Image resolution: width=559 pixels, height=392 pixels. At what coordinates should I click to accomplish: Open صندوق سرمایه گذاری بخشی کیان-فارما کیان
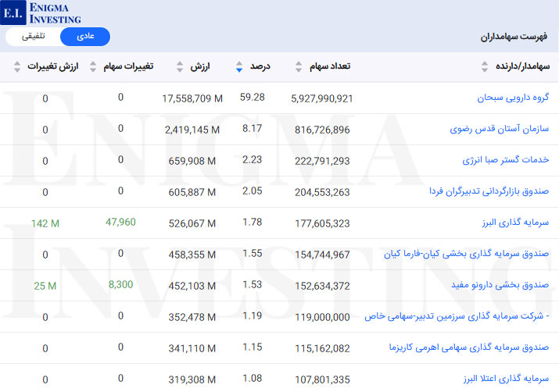(x=466, y=254)
